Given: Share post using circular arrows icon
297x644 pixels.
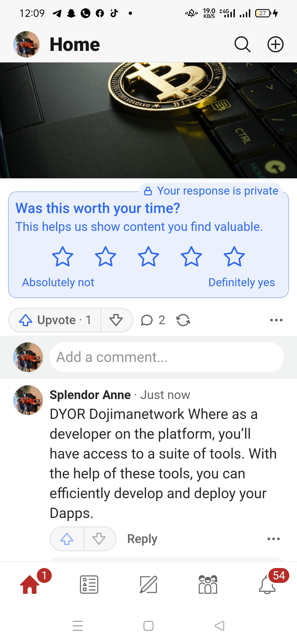Looking at the screenshot, I should [183, 320].
